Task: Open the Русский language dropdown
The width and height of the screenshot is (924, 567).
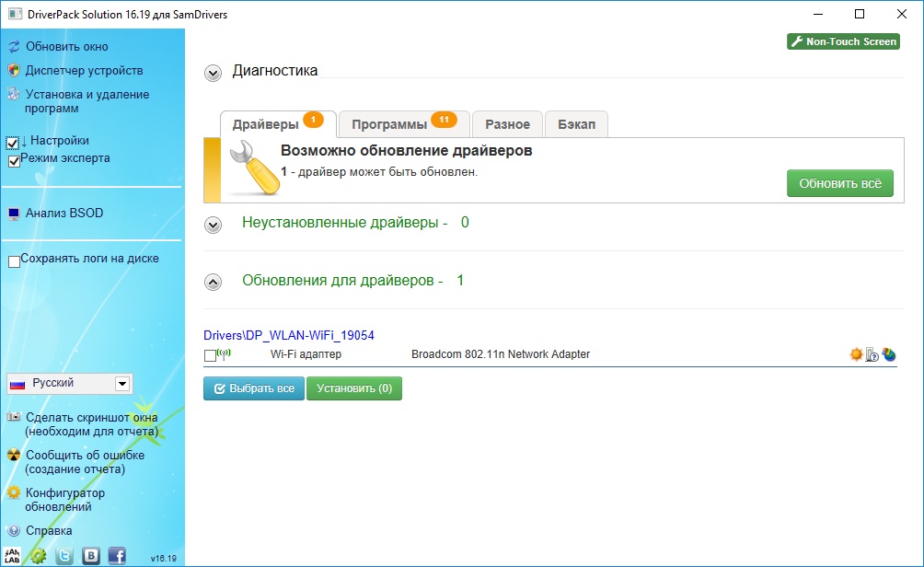Action: coord(122,383)
